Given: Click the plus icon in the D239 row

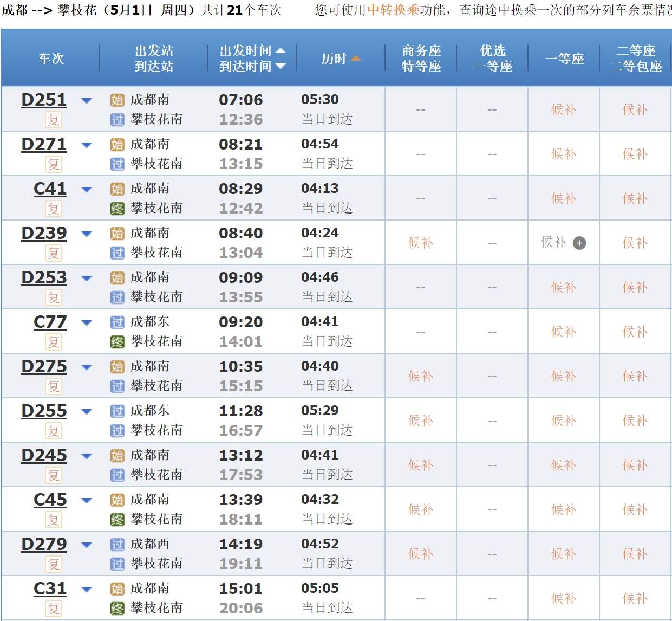Looking at the screenshot, I should click(x=579, y=243).
